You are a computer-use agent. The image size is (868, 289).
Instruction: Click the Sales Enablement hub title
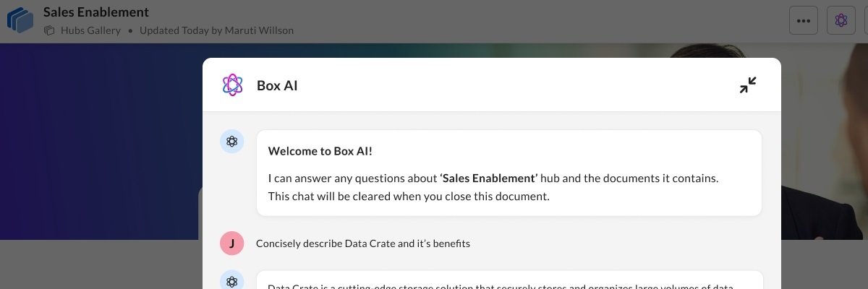click(96, 12)
